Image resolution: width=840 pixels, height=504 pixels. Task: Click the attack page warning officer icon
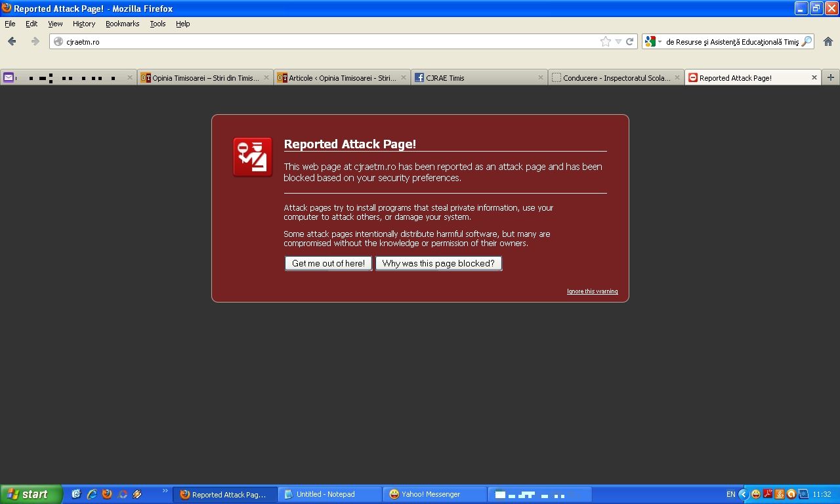coord(253,157)
